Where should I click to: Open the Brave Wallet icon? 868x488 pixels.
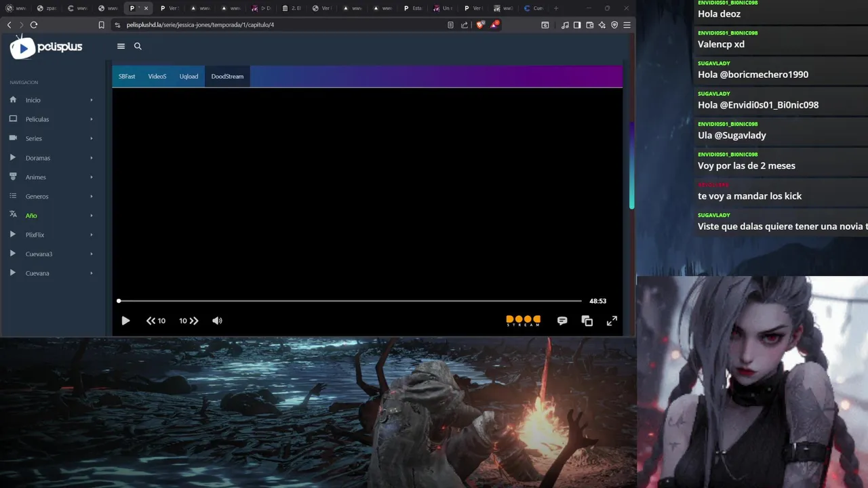pyautogui.click(x=589, y=24)
